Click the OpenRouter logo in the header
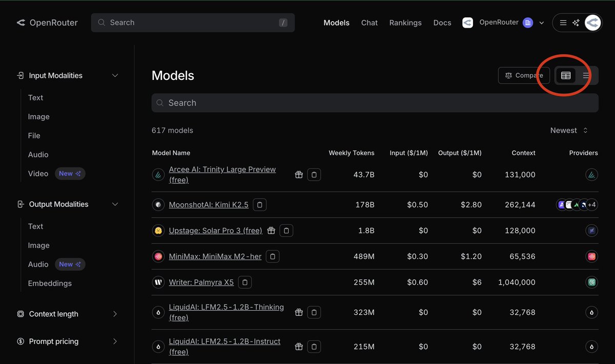The image size is (615, 364). tap(47, 23)
